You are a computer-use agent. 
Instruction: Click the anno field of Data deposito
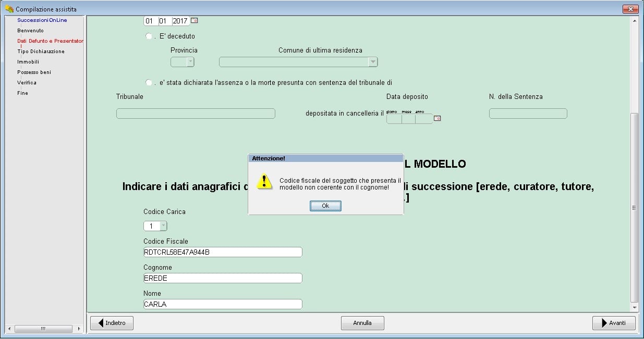pos(424,119)
